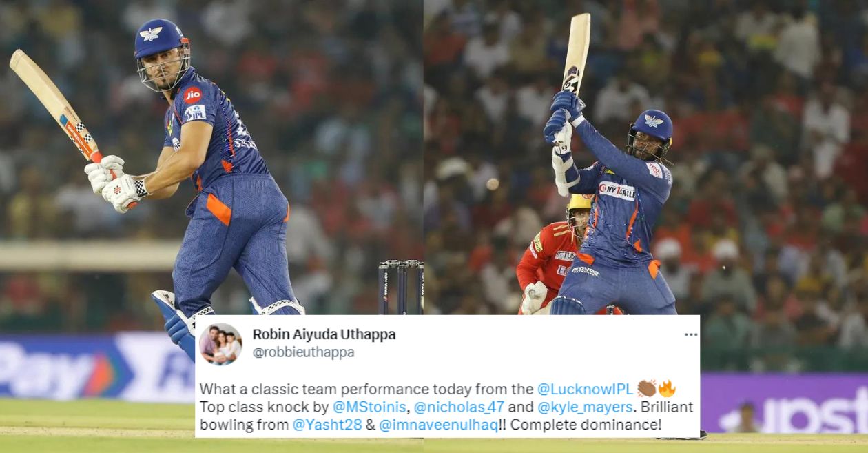Open the @Yasht28 mention
868x453 pixels.
tap(327, 425)
